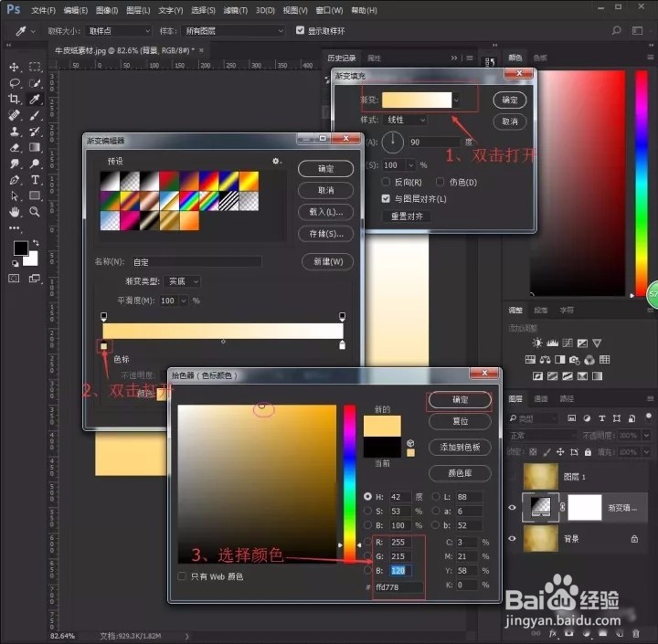The width and height of the screenshot is (658, 644).
Task: Open layer blend mode dropdown
Action: pos(542,436)
